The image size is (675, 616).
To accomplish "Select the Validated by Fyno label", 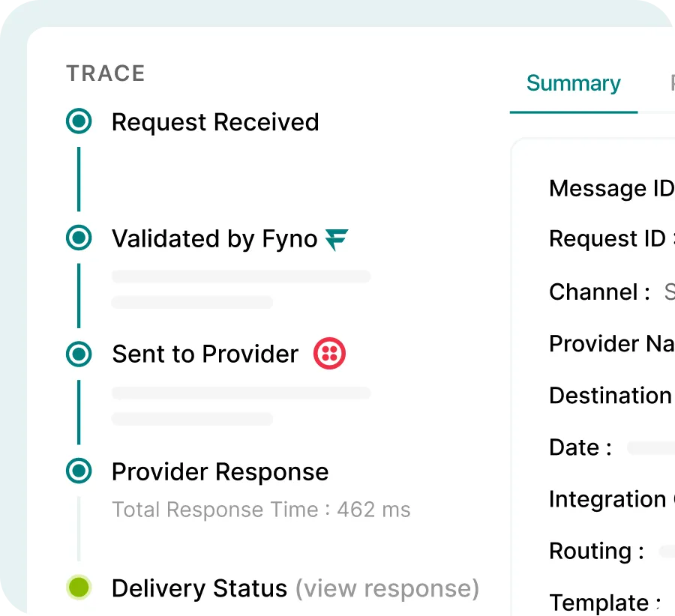I will (214, 239).
